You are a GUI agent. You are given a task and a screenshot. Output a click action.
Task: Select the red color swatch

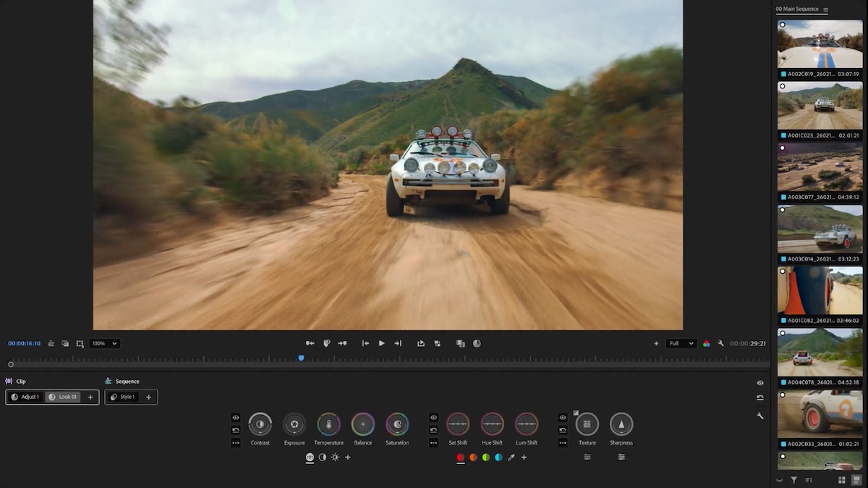pos(461,458)
